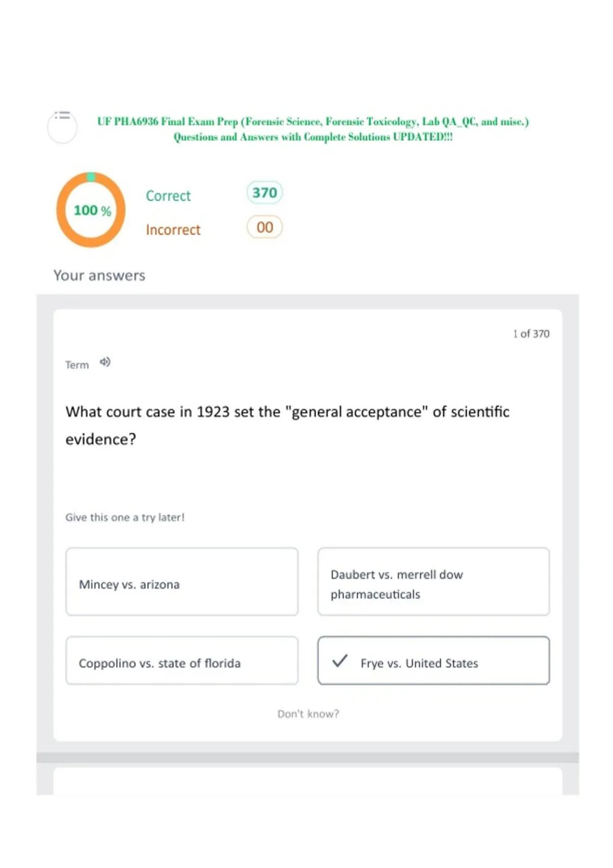Viewport: 613px width, 868px height.
Task: Choose Coppolino vs. state of florida
Action: pos(182,660)
